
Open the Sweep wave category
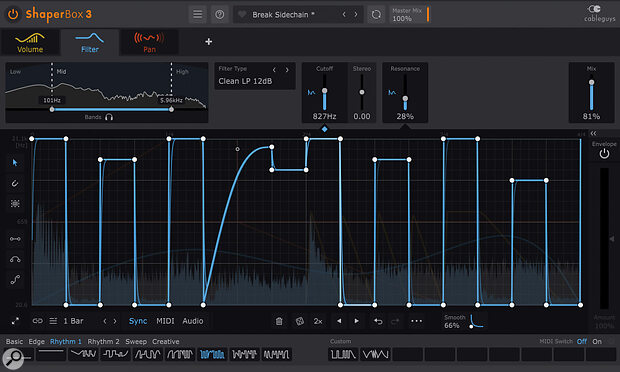[136, 342]
